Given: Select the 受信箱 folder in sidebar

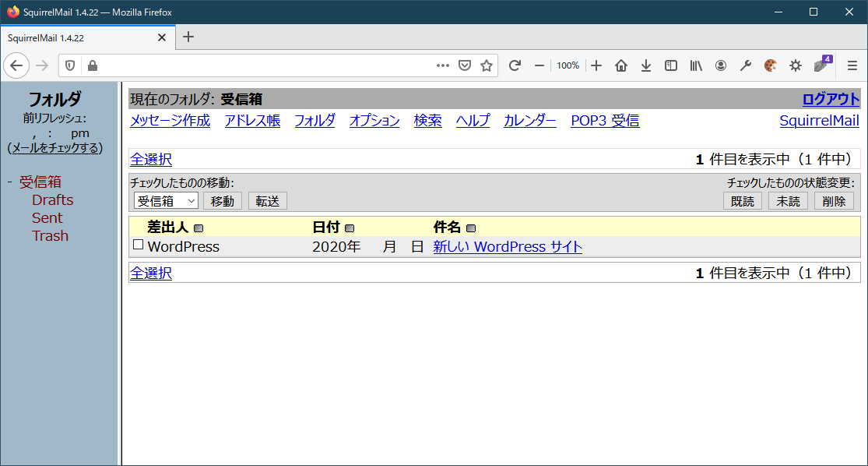Looking at the screenshot, I should tap(40, 182).
